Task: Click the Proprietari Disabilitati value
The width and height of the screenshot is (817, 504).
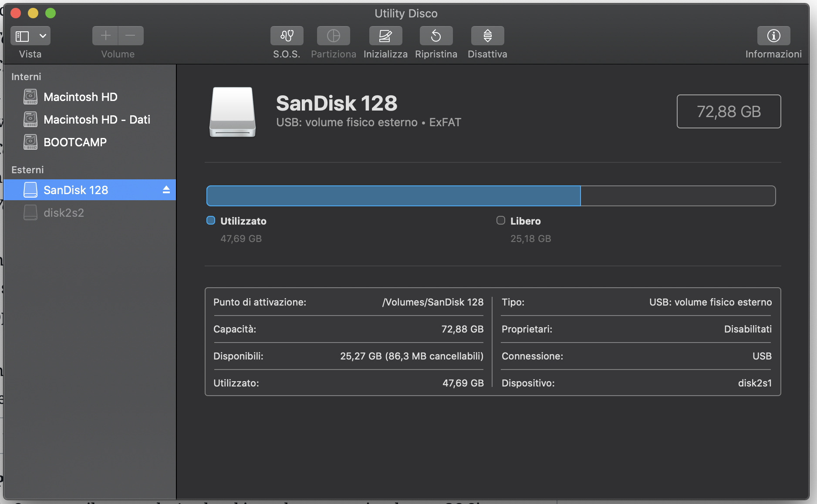Action: click(748, 329)
